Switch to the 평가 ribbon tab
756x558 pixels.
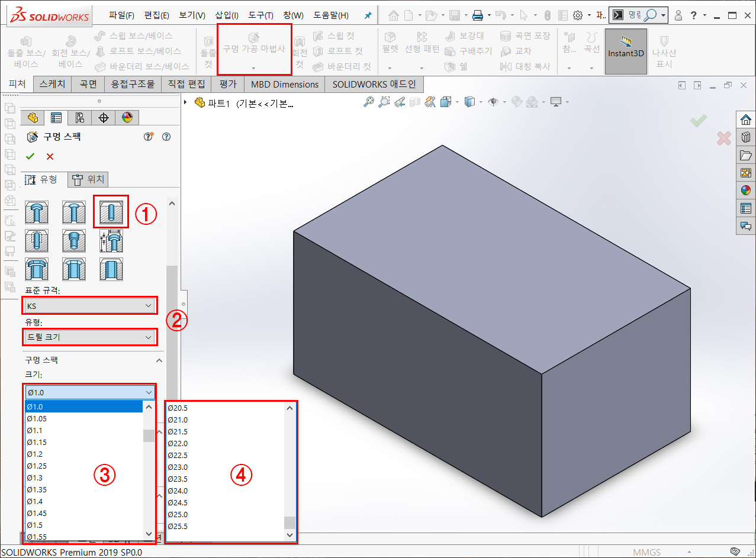[x=227, y=84]
